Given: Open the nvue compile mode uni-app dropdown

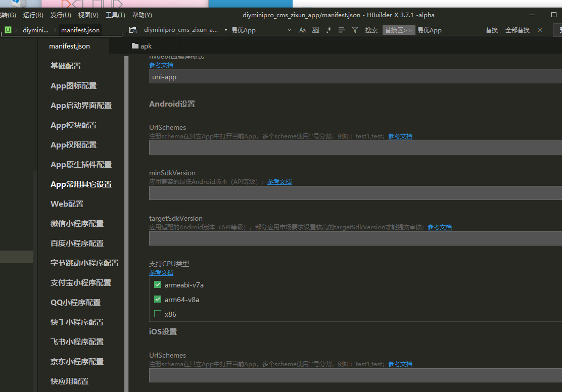Looking at the screenshot, I should pos(354,77).
